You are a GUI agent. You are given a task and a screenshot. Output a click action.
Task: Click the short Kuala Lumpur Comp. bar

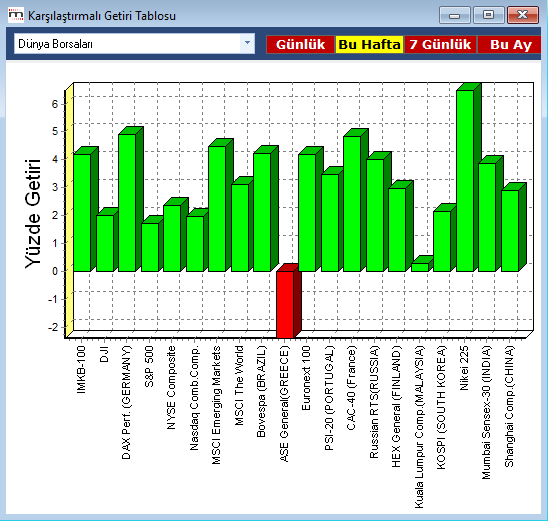420,267
